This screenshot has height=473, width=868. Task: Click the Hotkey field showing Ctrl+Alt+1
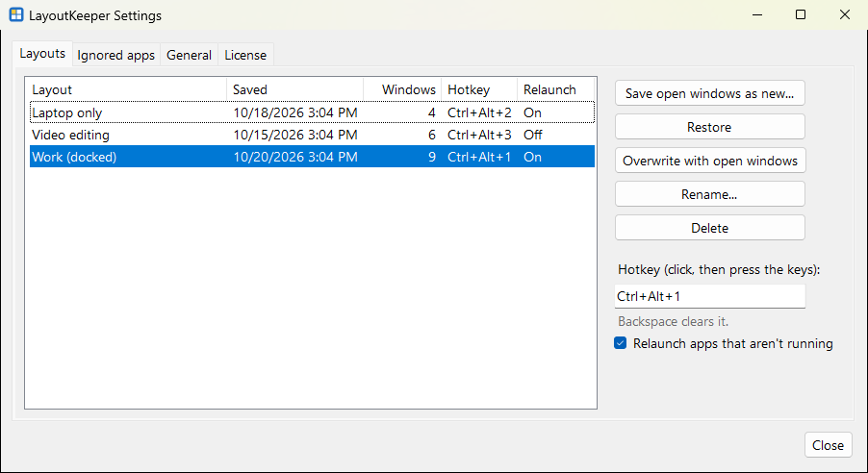[x=709, y=296]
